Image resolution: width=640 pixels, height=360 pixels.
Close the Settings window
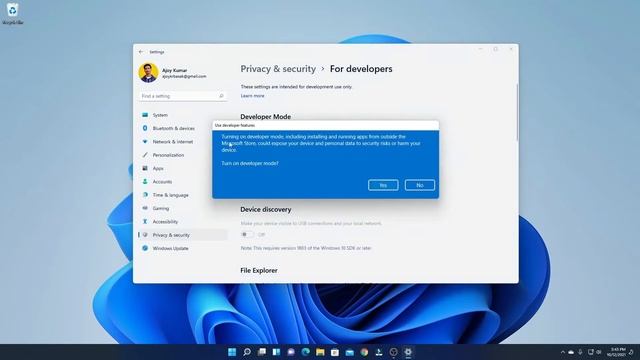tap(511, 49)
